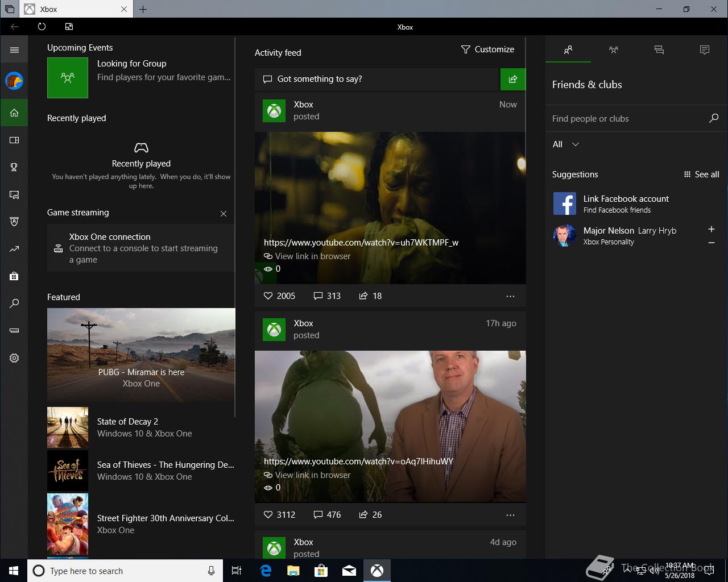The image size is (728, 582).
Task: Open Major Nelson profile suggestion
Action: pyautogui.click(x=626, y=235)
